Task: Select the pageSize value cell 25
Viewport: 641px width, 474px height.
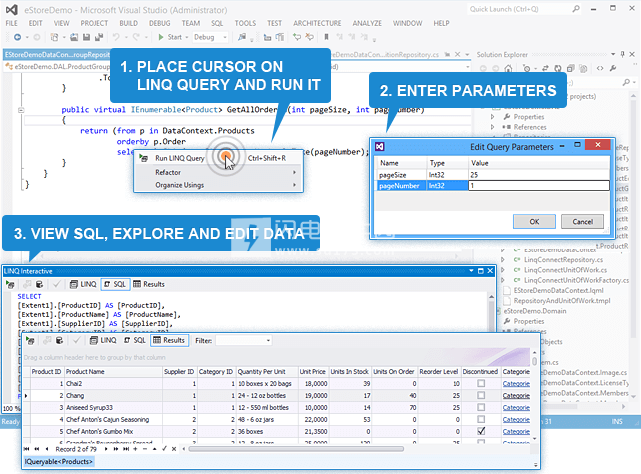Action: pyautogui.click(x=538, y=175)
